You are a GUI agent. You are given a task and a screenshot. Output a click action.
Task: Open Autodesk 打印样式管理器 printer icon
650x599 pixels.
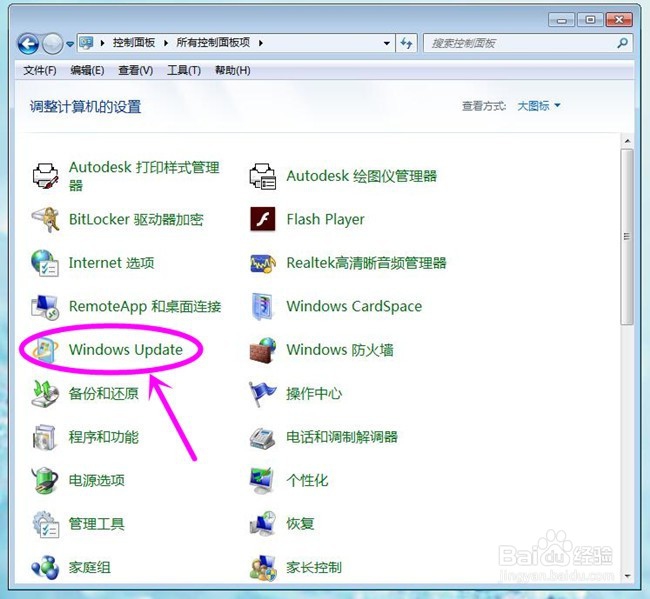coord(46,176)
